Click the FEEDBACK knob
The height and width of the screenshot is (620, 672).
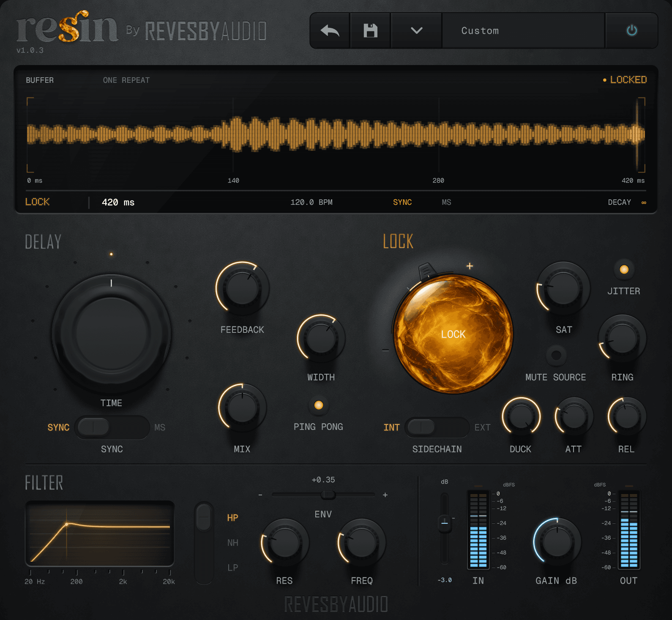242,288
